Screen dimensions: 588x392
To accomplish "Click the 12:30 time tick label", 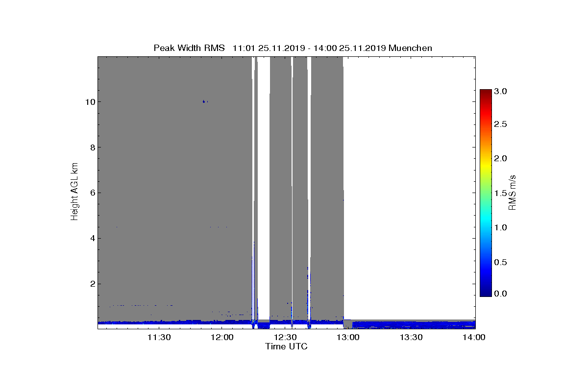I will (x=286, y=337).
